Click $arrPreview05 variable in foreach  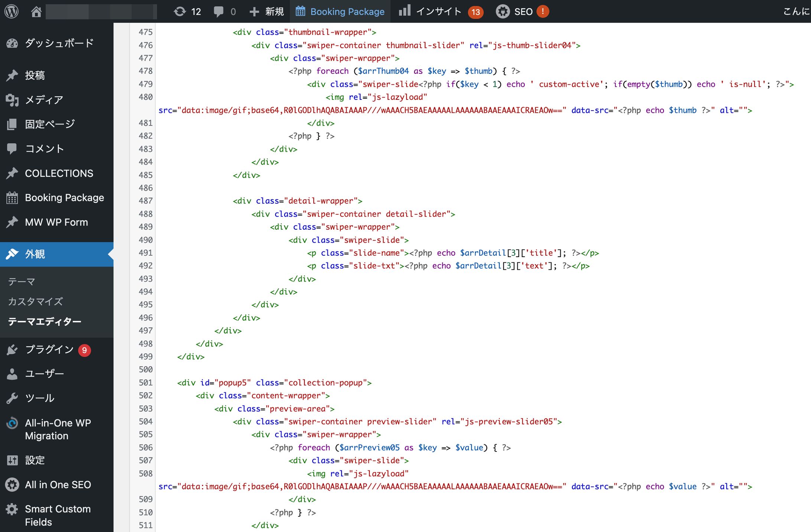(x=369, y=447)
